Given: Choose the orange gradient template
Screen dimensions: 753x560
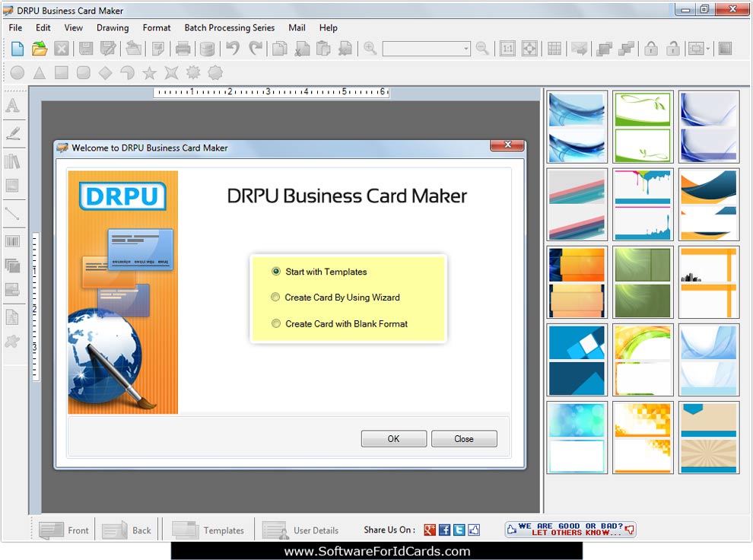Looking at the screenshot, I should click(x=577, y=282).
